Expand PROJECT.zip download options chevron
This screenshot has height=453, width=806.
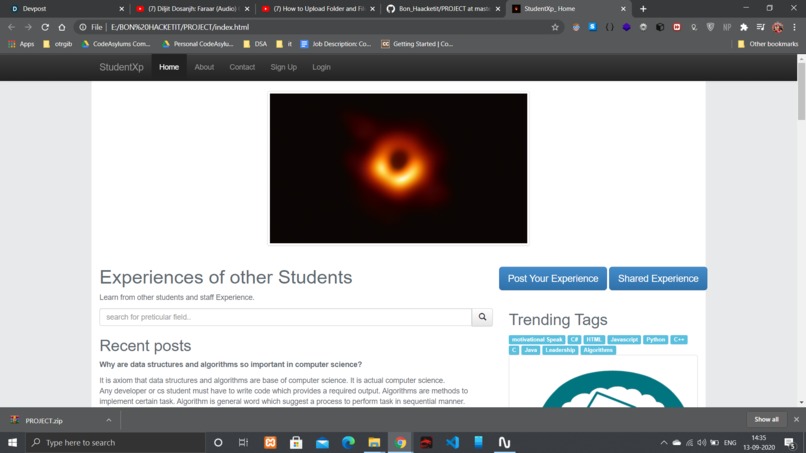[108, 420]
